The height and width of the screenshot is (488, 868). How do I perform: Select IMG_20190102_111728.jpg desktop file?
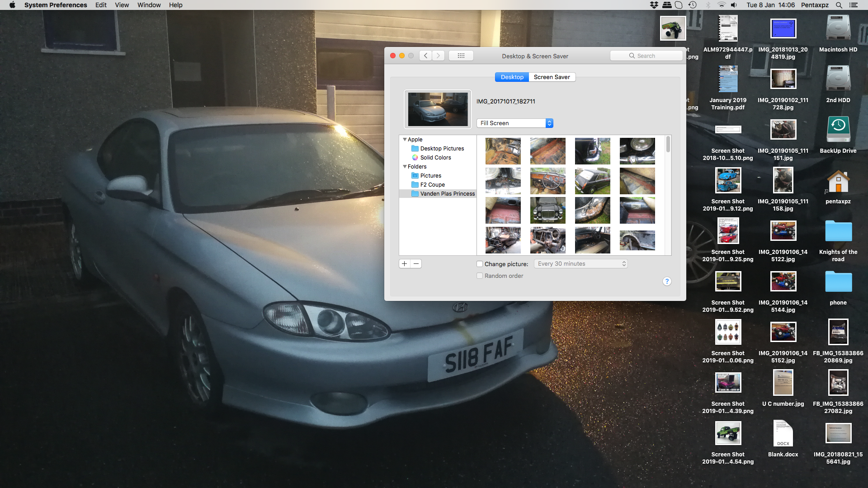pyautogui.click(x=783, y=79)
